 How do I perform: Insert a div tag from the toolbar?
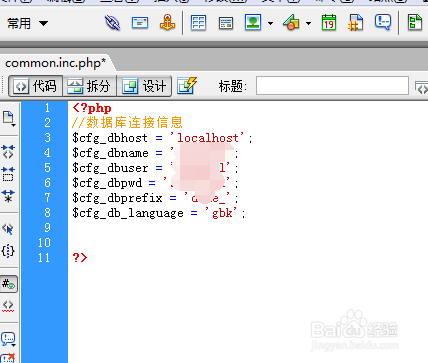tap(226, 23)
